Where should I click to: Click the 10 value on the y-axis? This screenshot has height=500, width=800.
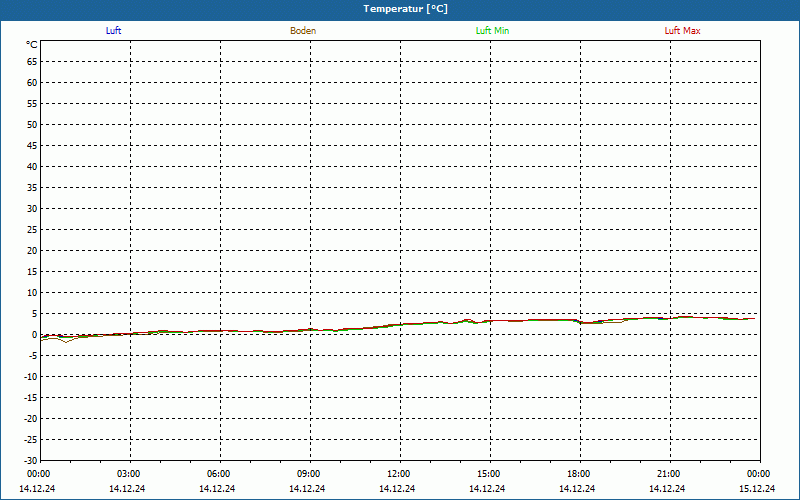(x=32, y=293)
